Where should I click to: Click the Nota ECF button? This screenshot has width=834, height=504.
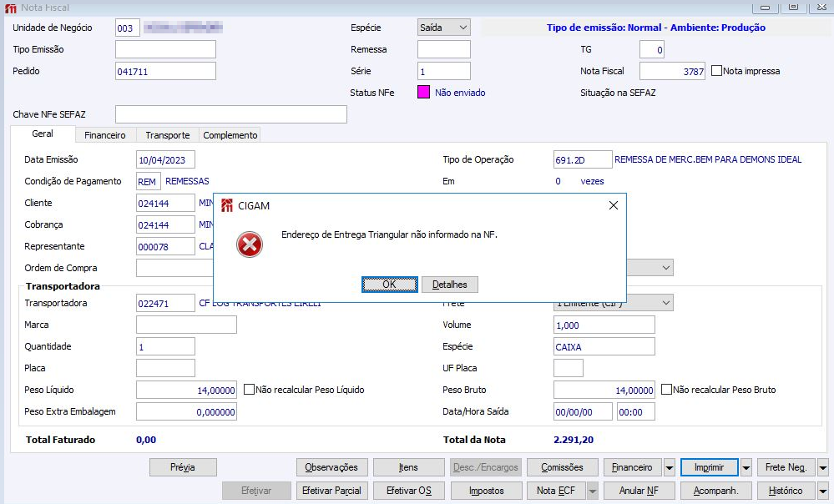(556, 491)
